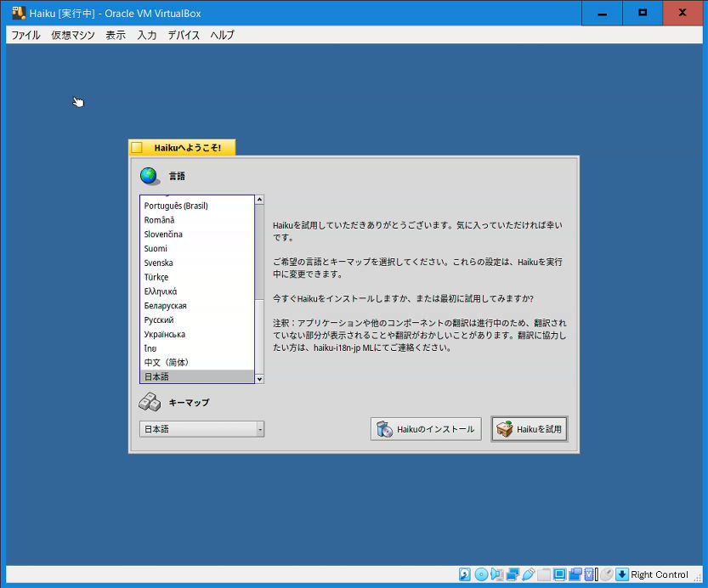This screenshot has width=708, height=588.
Task: Select Українська in language list
Action: click(x=197, y=335)
